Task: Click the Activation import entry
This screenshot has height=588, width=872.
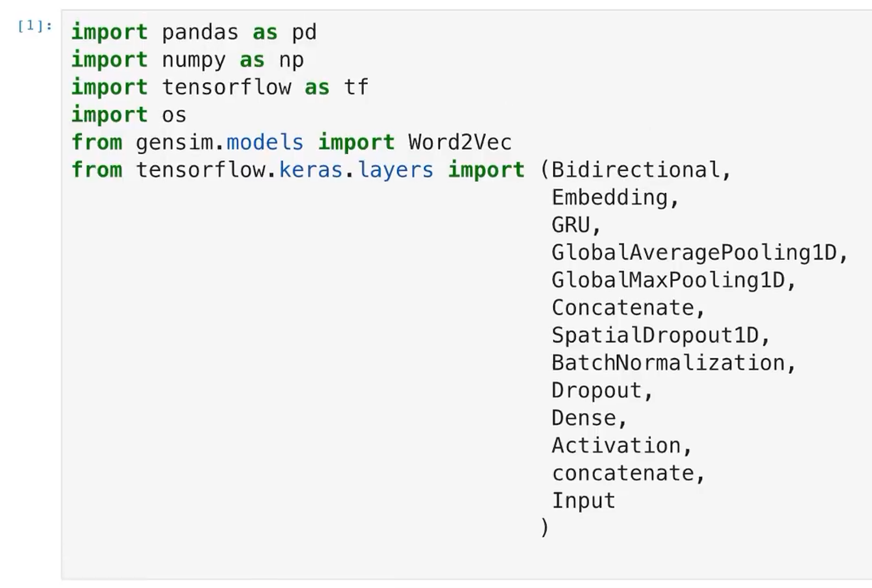Action: 616,445
